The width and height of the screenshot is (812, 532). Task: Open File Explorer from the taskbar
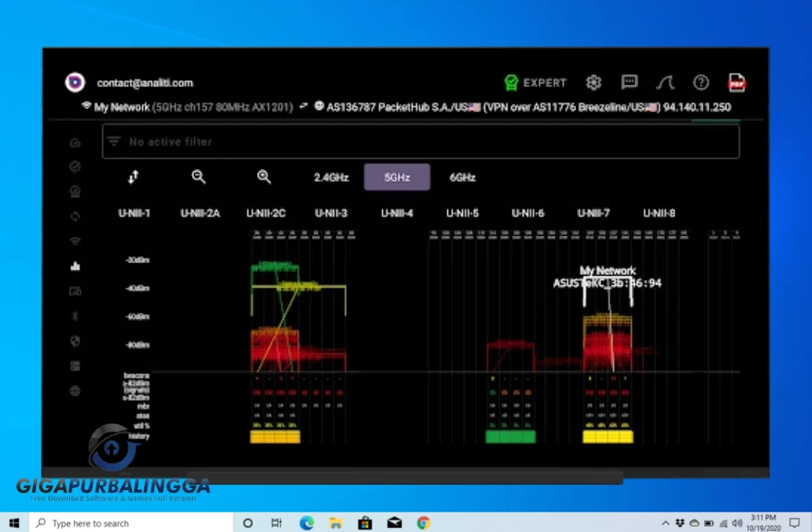coord(336,523)
